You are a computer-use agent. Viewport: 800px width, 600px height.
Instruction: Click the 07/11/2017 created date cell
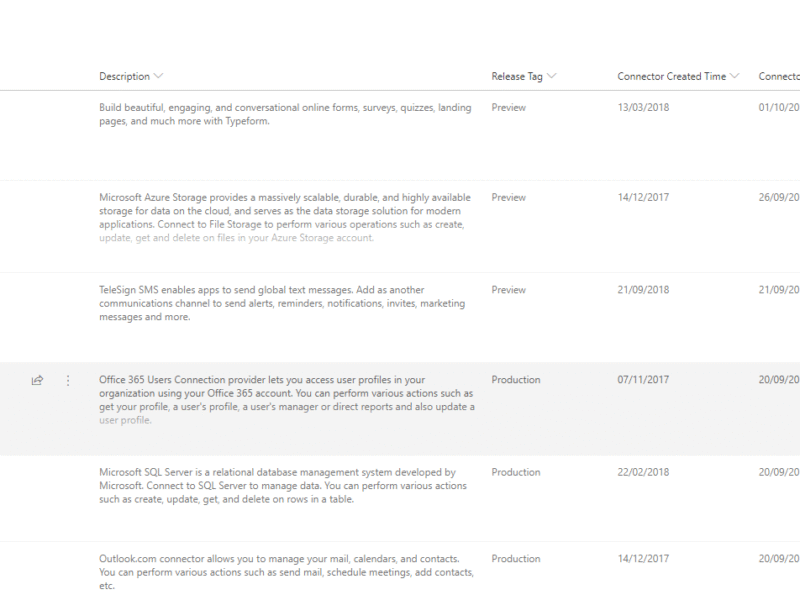643,380
